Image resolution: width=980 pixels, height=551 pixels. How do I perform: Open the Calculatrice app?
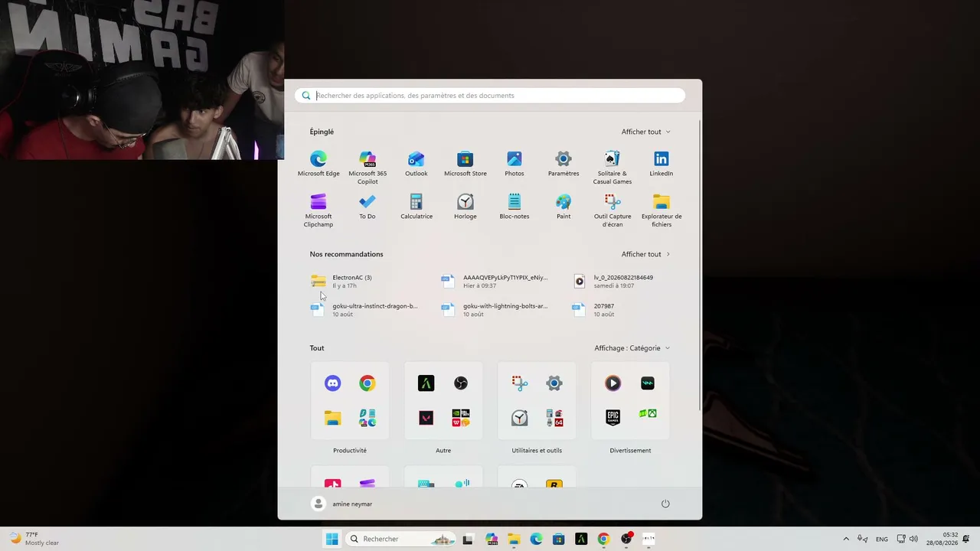click(416, 207)
